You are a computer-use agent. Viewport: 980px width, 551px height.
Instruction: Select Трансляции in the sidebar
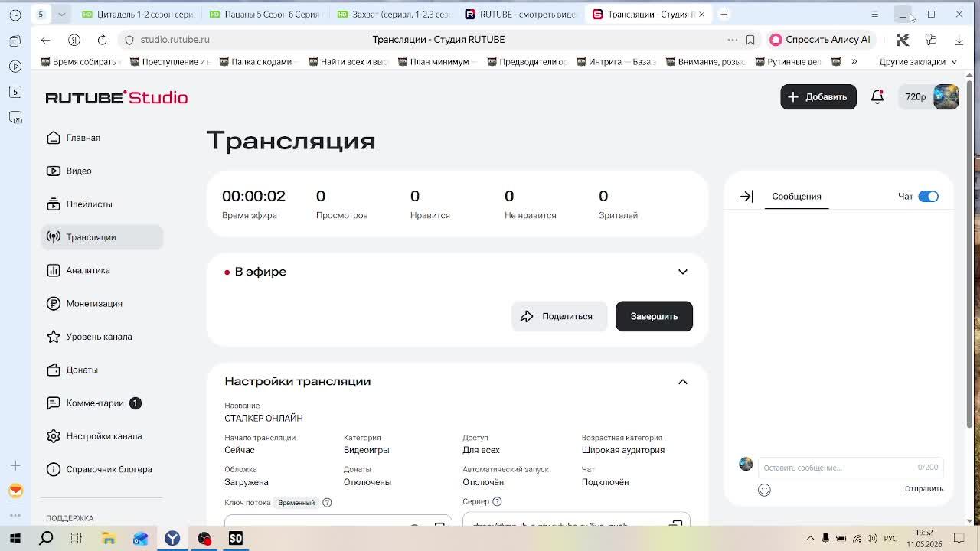tap(102, 237)
